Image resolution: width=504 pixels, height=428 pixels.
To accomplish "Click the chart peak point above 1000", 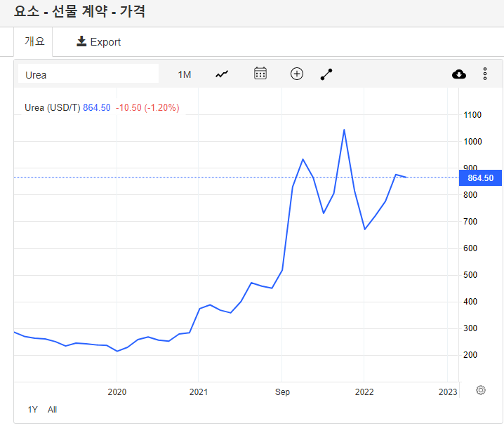I will pyautogui.click(x=344, y=130).
